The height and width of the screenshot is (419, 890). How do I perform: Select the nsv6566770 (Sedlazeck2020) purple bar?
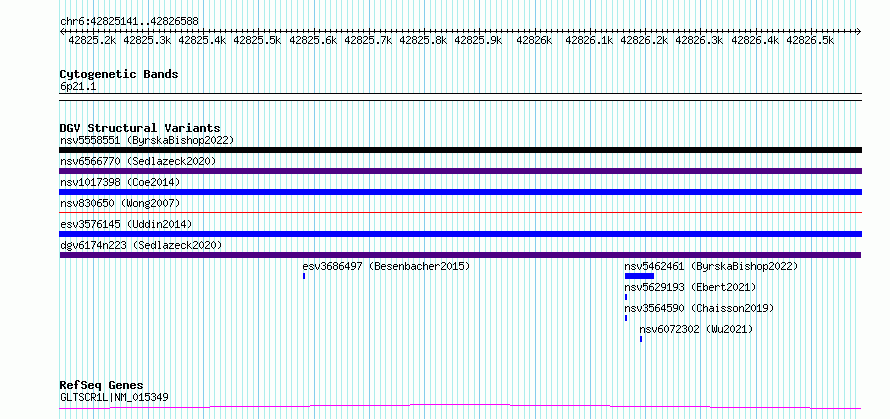[460, 171]
